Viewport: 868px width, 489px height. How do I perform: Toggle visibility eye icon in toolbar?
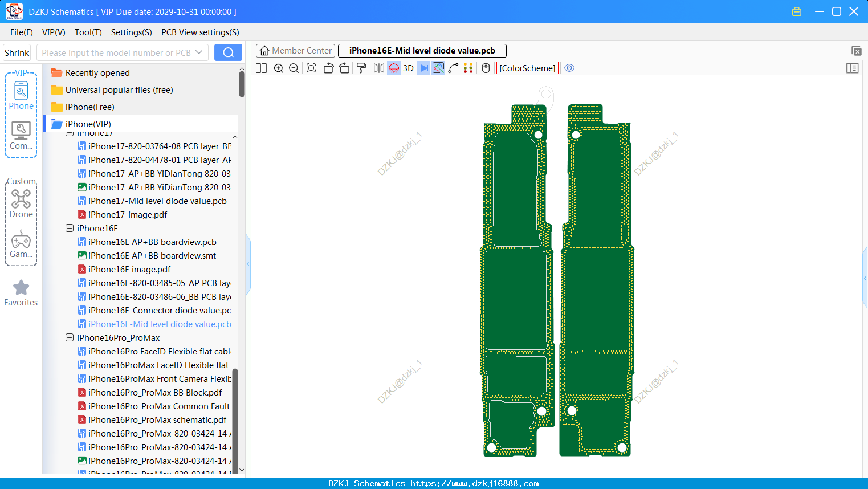[x=569, y=68]
